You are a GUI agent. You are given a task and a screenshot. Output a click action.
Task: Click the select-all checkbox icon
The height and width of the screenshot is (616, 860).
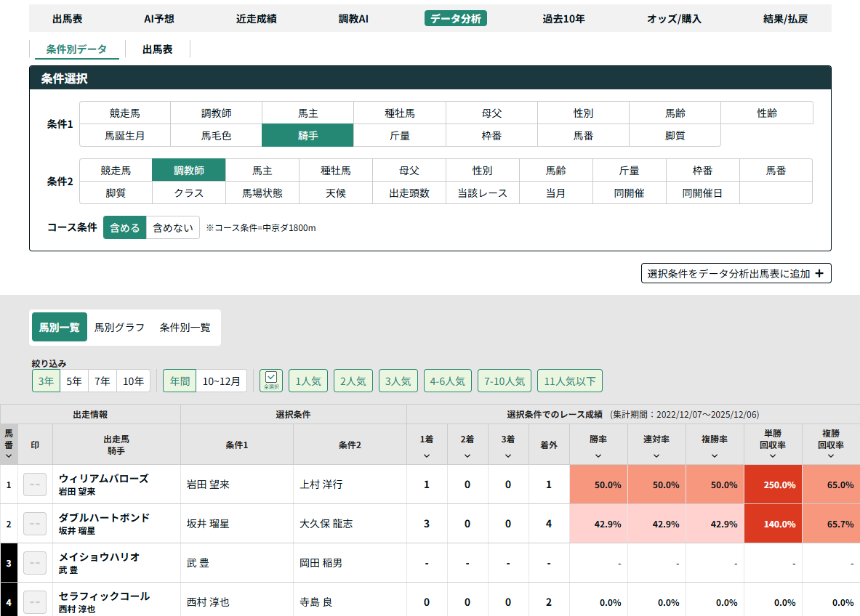click(x=270, y=381)
